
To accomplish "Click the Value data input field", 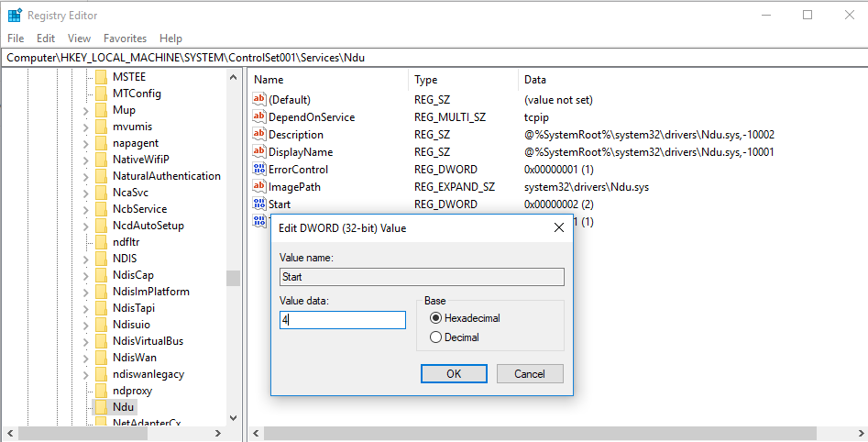I will click(343, 320).
